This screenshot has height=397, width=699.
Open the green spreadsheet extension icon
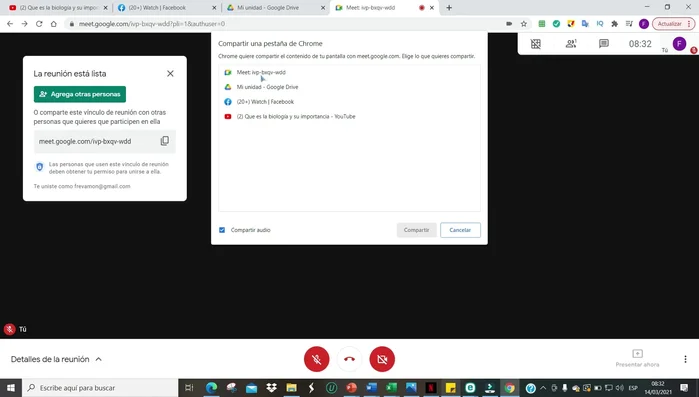pos(542,24)
